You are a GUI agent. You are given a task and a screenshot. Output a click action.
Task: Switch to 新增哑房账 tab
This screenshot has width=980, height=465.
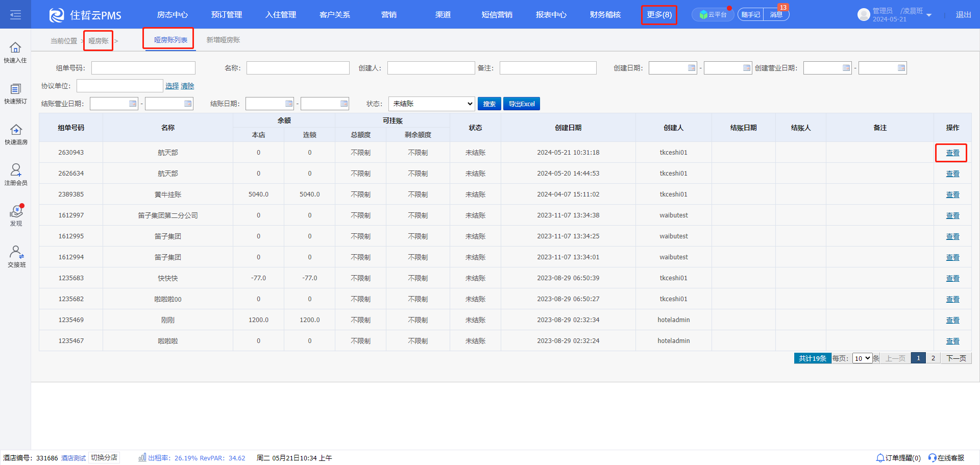[223, 40]
